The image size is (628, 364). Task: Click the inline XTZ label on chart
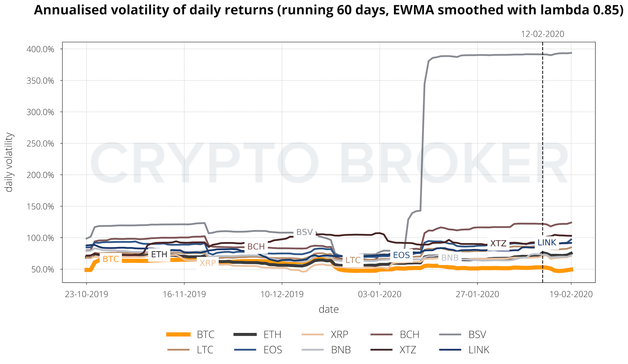point(498,243)
